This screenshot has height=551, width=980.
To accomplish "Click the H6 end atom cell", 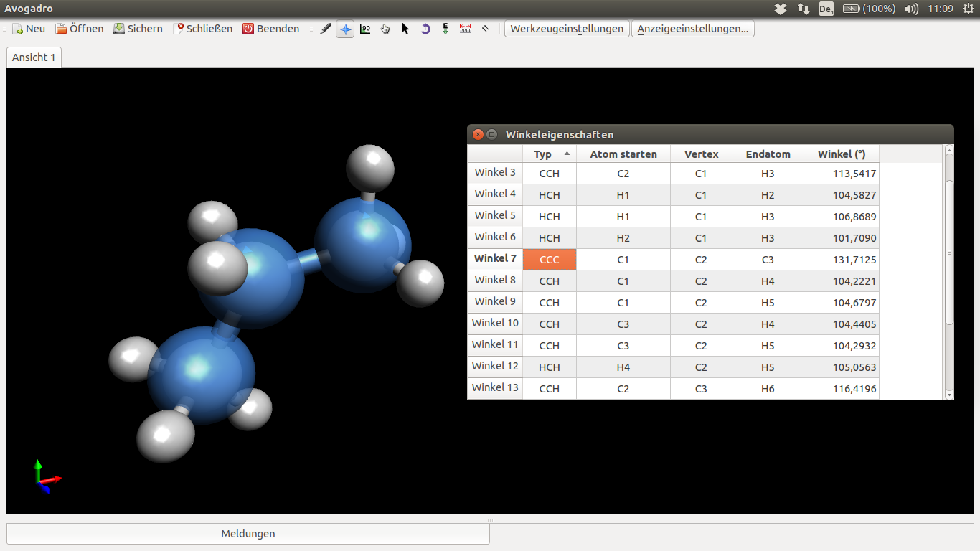I will 768,389.
